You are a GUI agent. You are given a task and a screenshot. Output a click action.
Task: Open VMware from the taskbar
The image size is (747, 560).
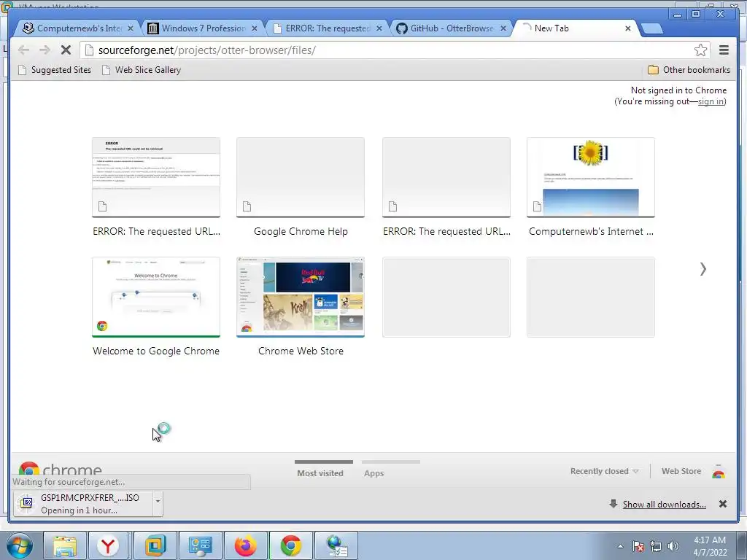pos(155,545)
